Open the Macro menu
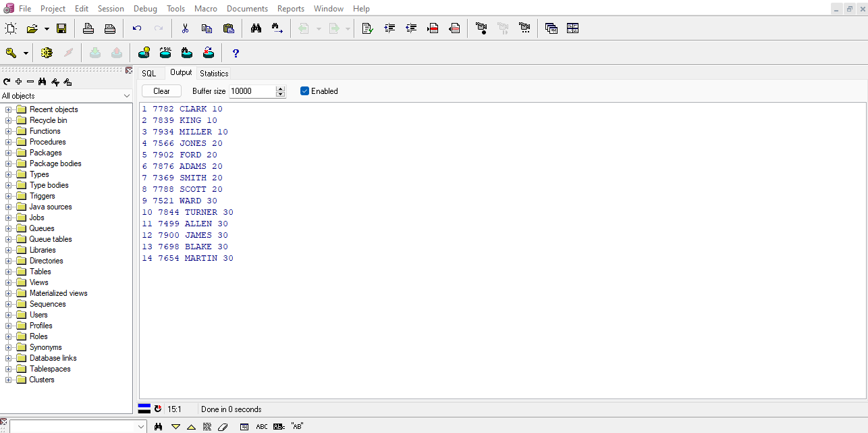Viewport: 868px width, 433px height. (x=205, y=8)
